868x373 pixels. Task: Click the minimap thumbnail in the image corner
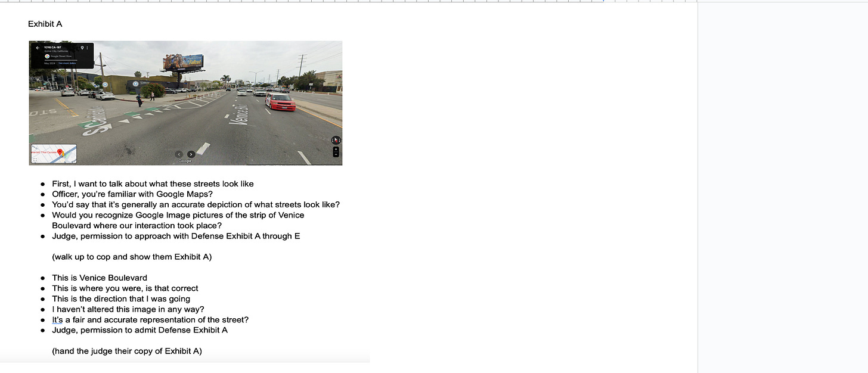[54, 154]
